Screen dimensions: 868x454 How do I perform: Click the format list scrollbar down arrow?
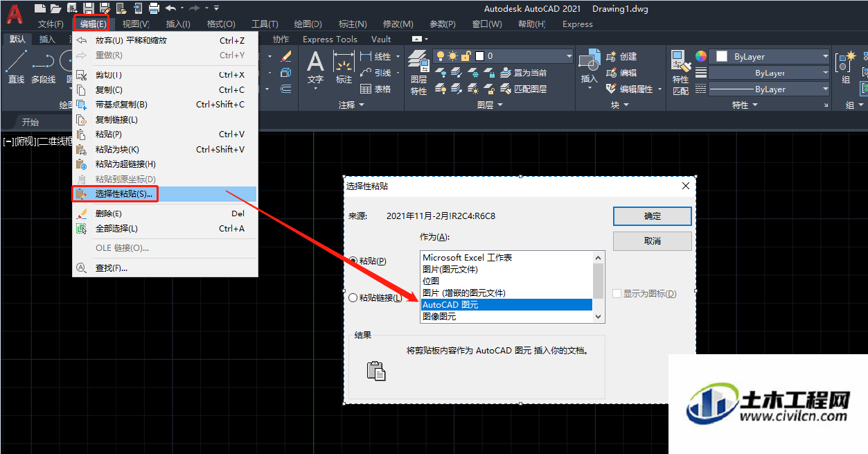click(x=599, y=317)
